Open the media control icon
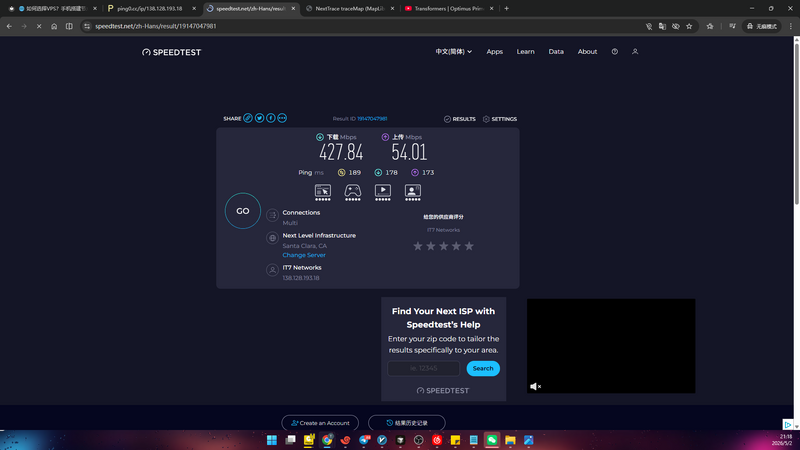The height and width of the screenshot is (450, 800). [x=732, y=26]
